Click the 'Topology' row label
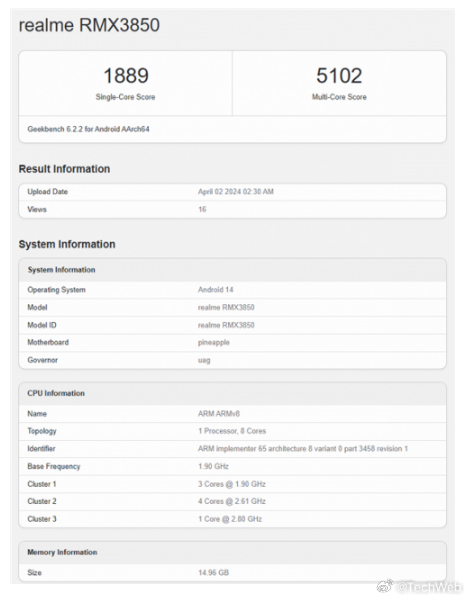 [42, 431]
